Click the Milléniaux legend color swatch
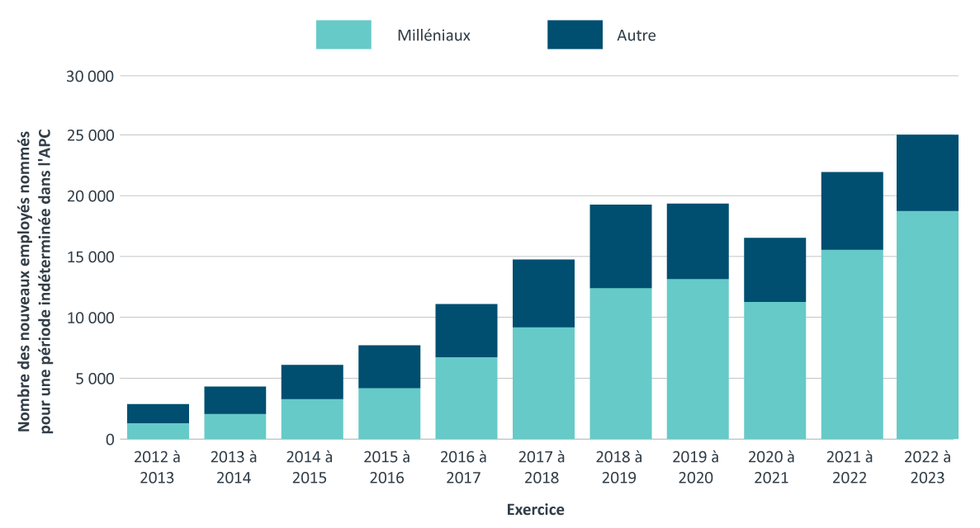 coord(343,35)
